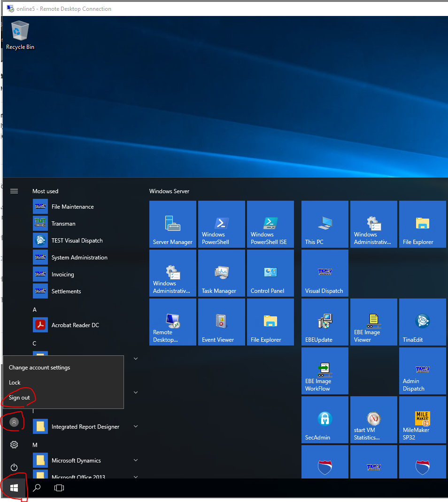Open Windows Administrative Tools tile beside This PC
This screenshot has height=502, width=448.
374,224
